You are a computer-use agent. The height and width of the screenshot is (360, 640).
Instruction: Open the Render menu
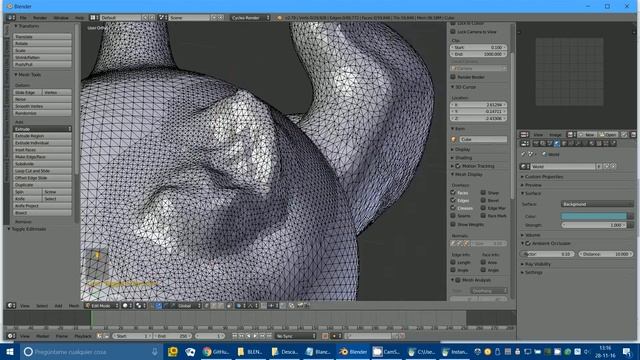click(x=40, y=18)
